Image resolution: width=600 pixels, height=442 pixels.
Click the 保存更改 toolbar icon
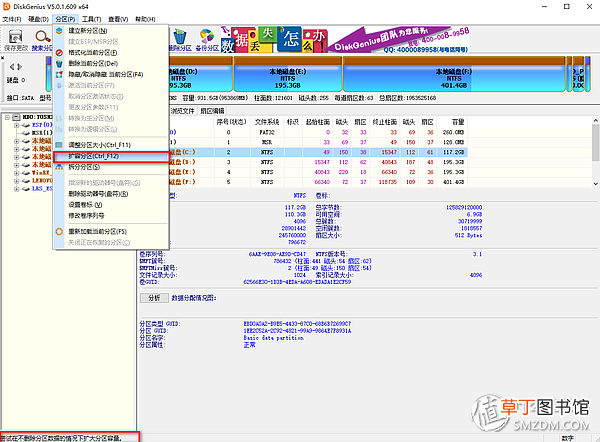(x=16, y=40)
